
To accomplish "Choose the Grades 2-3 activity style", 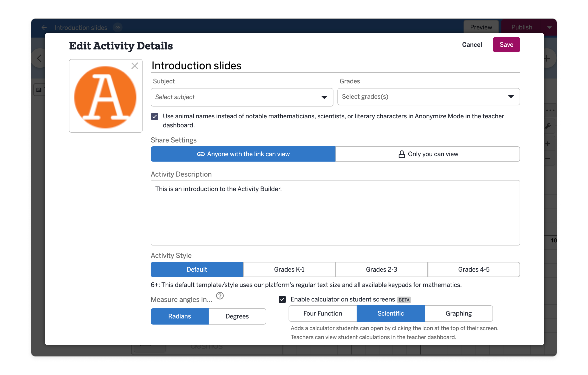I will pos(382,269).
